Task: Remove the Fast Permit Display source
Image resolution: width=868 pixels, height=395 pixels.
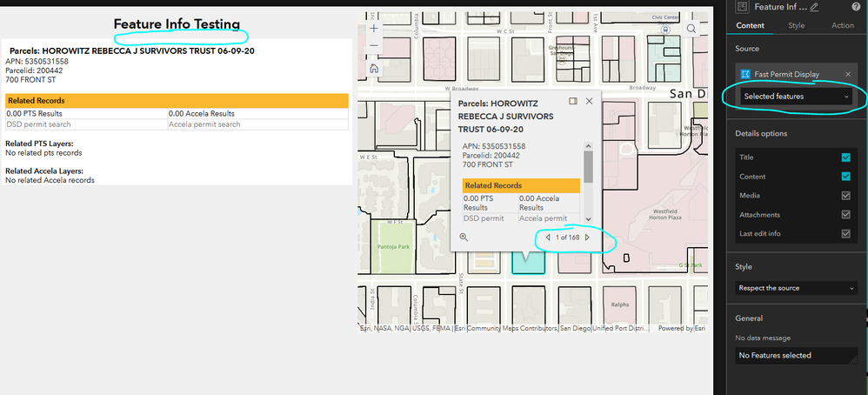Action: coord(847,74)
